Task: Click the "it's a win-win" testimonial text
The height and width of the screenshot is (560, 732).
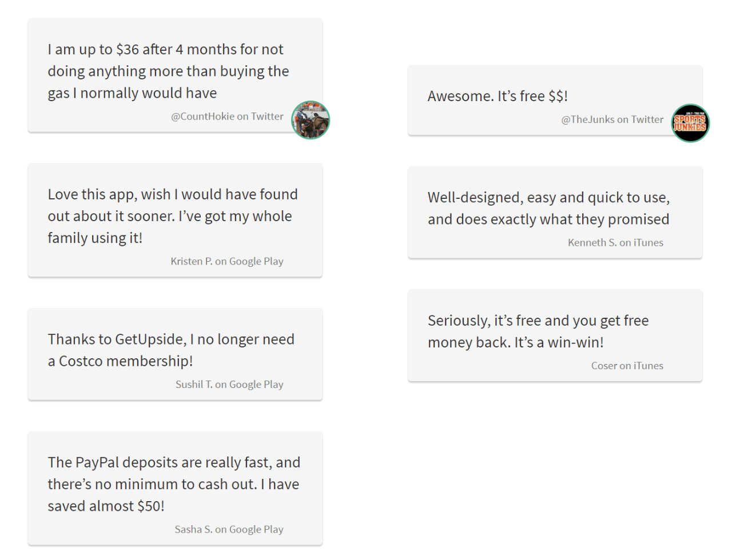Action: click(x=538, y=331)
